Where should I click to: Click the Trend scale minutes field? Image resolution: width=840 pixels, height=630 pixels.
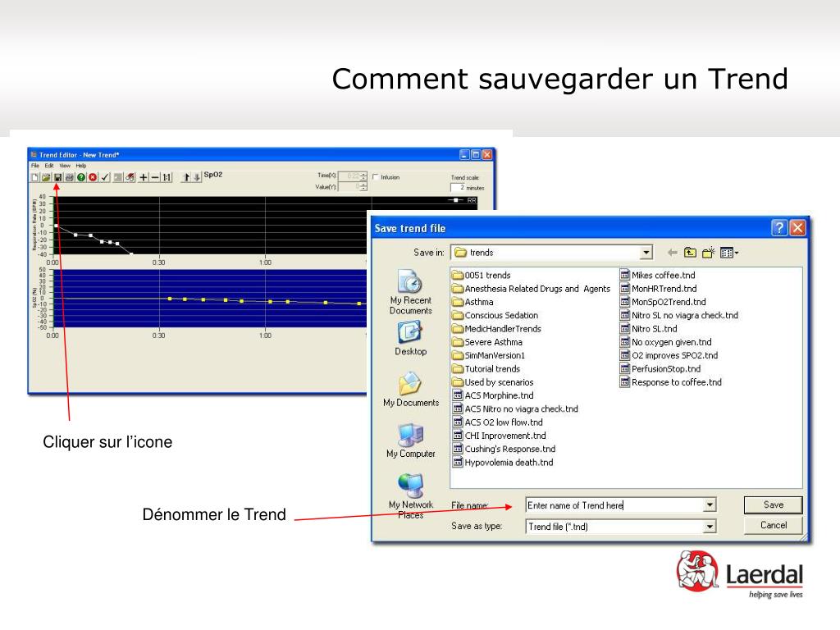[x=458, y=188]
